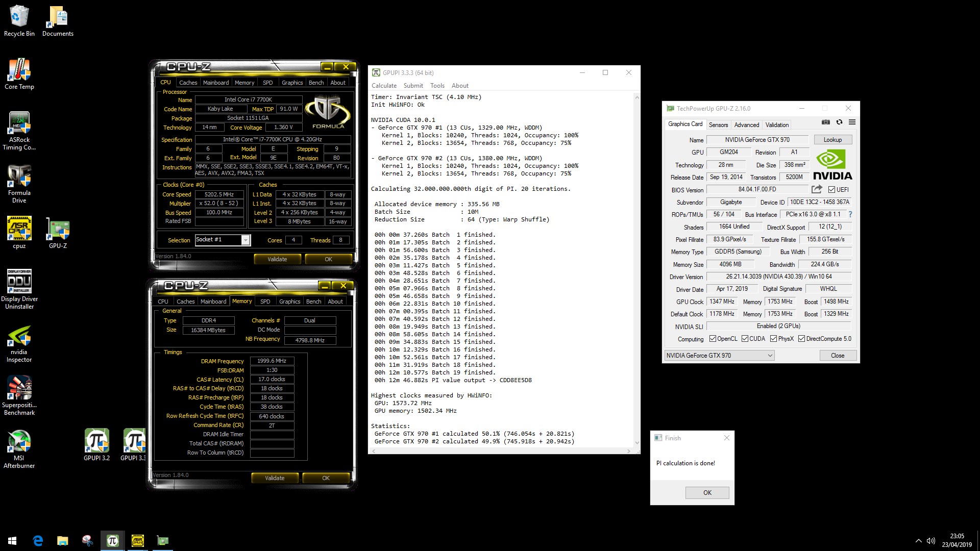Toggle the CUDA checkbox

click(x=745, y=339)
